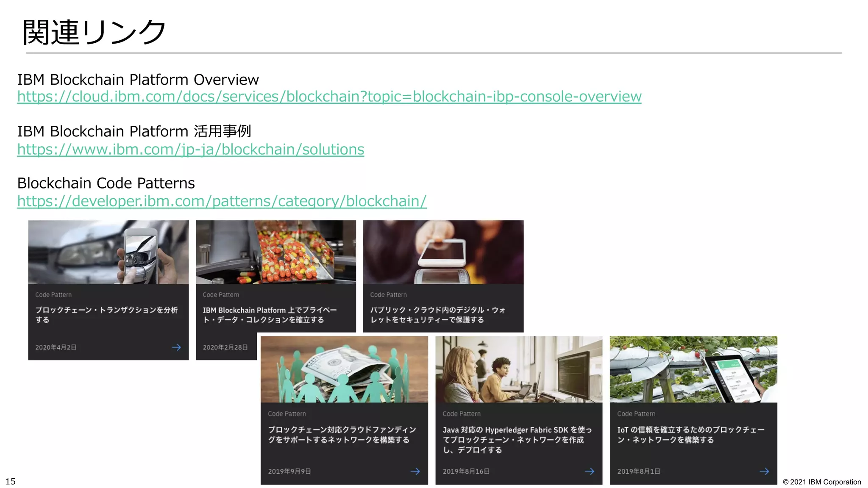Viewport: 868px width, 488px height.
Task: Click Code Pattern label on payment terminal card
Action: 388,295
